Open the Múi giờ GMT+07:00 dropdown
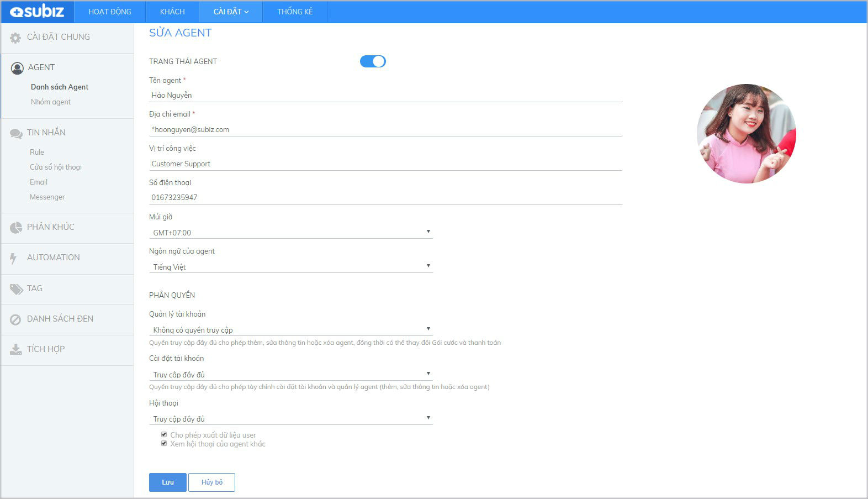 pos(290,233)
